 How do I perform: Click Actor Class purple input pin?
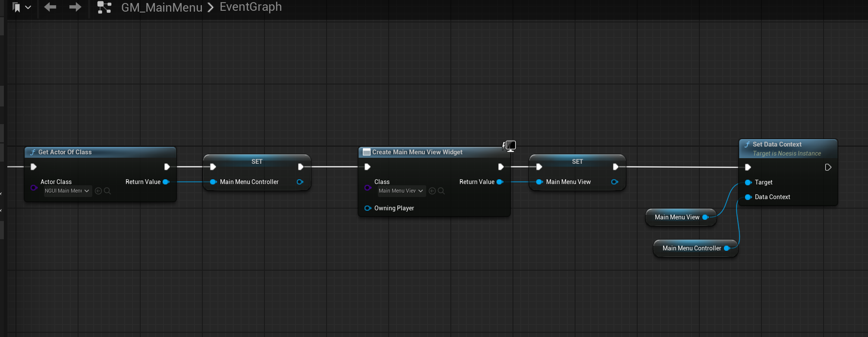click(x=34, y=187)
